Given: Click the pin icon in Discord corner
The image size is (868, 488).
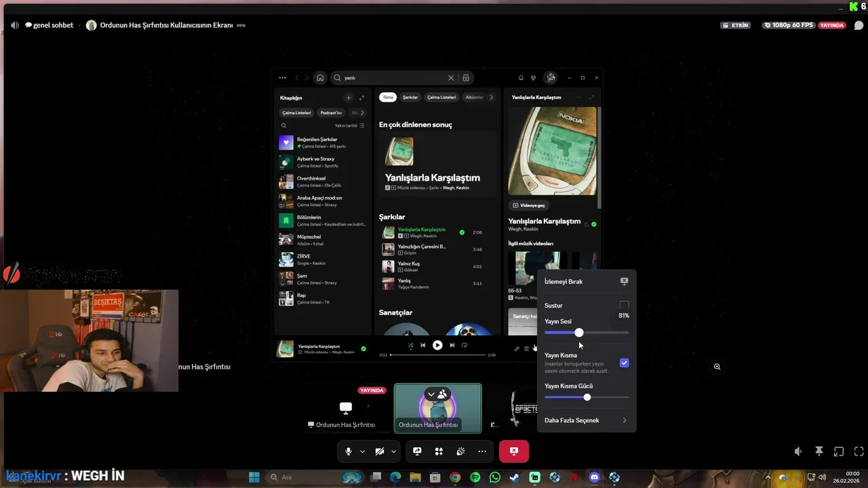Looking at the screenshot, I should (x=819, y=451).
